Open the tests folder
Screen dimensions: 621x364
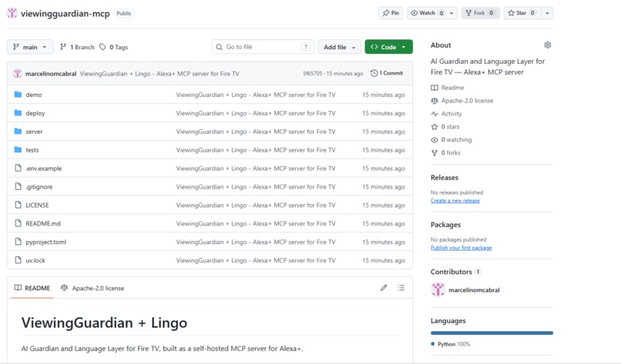tap(32, 150)
